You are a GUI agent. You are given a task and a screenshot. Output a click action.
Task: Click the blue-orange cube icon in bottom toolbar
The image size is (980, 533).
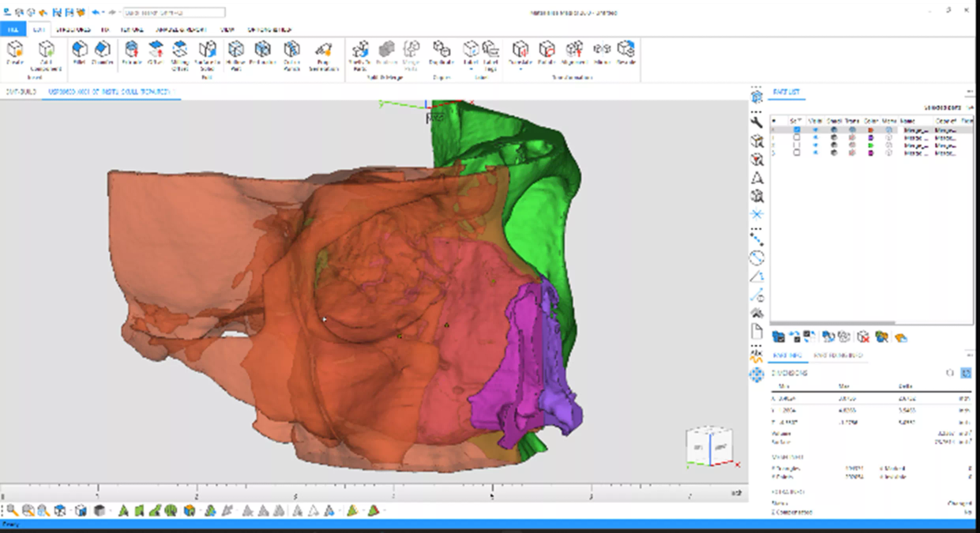tap(190, 510)
